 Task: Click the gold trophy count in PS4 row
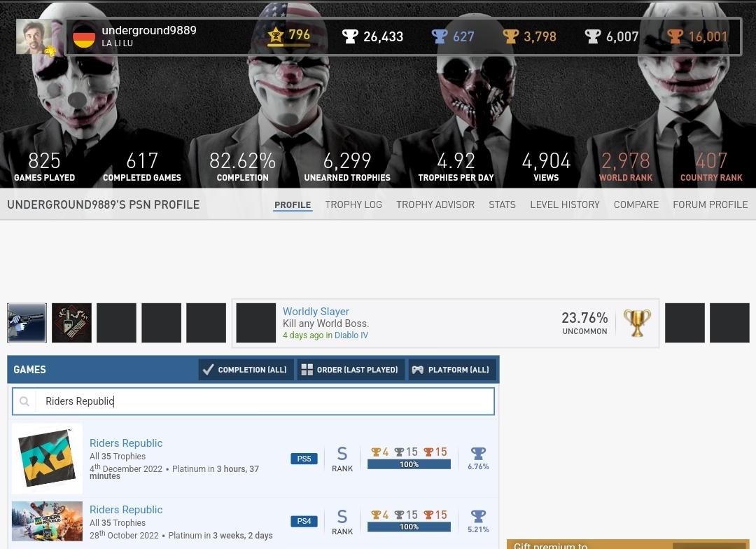[x=380, y=515]
